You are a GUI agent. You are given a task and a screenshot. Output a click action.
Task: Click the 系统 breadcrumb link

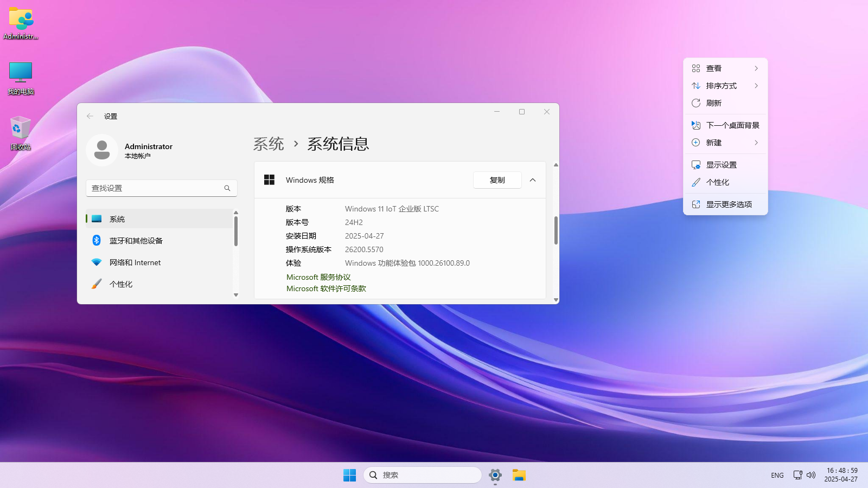point(269,144)
